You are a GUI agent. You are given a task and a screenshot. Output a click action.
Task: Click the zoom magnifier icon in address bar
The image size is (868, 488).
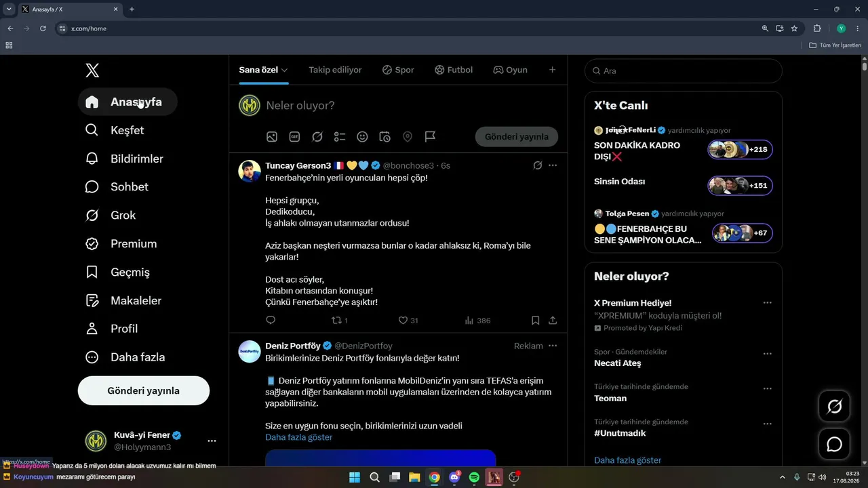[765, 28]
